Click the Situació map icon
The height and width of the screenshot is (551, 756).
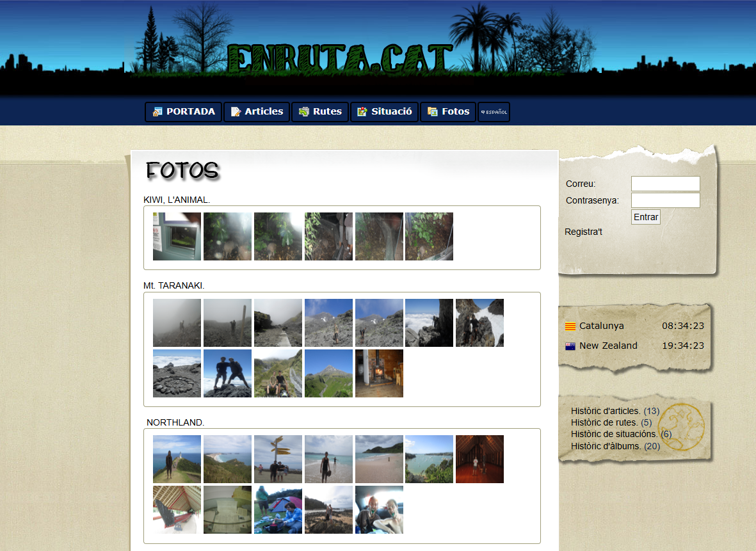362,112
